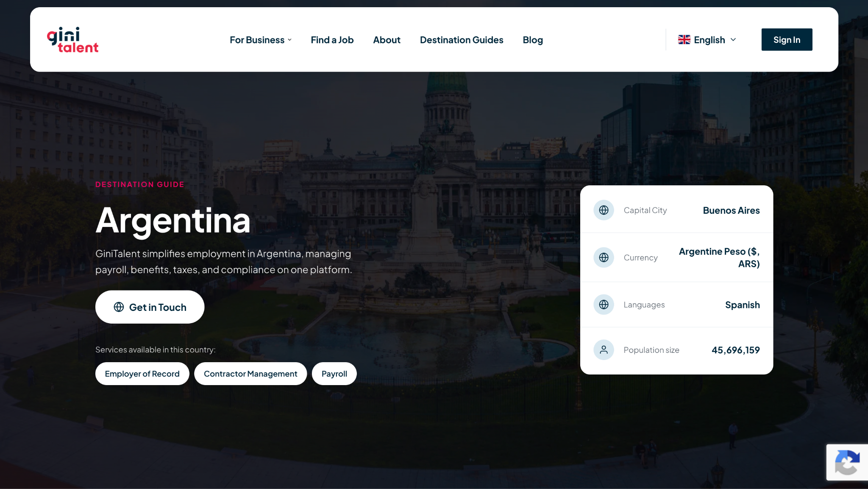Image resolution: width=868 pixels, height=489 pixels.
Task: Click the Capital City label
Action: click(645, 210)
